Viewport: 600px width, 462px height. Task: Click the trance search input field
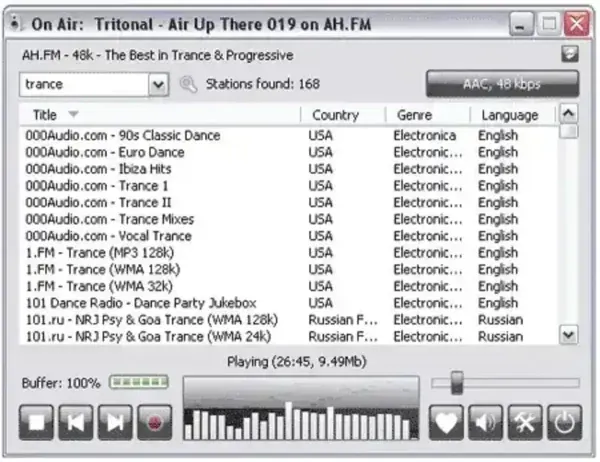[x=84, y=84]
